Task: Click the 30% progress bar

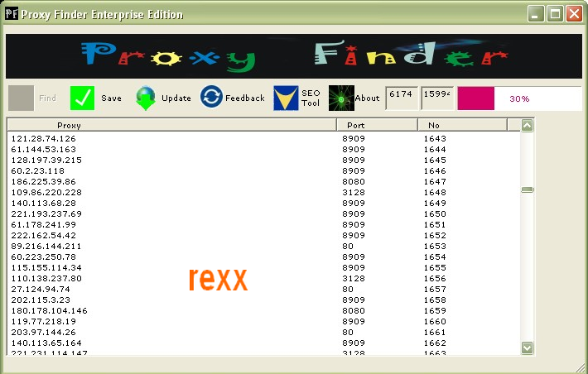Action: coord(520,98)
